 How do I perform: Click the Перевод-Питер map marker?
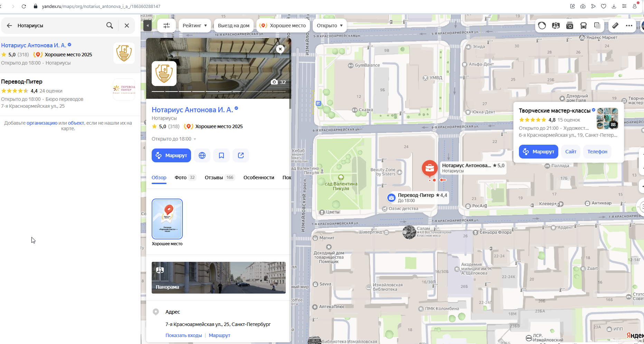click(x=391, y=198)
